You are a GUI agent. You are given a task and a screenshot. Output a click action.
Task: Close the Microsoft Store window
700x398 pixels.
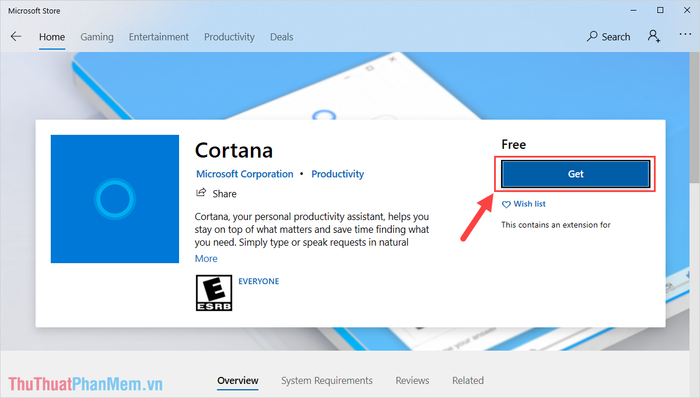pos(687,10)
